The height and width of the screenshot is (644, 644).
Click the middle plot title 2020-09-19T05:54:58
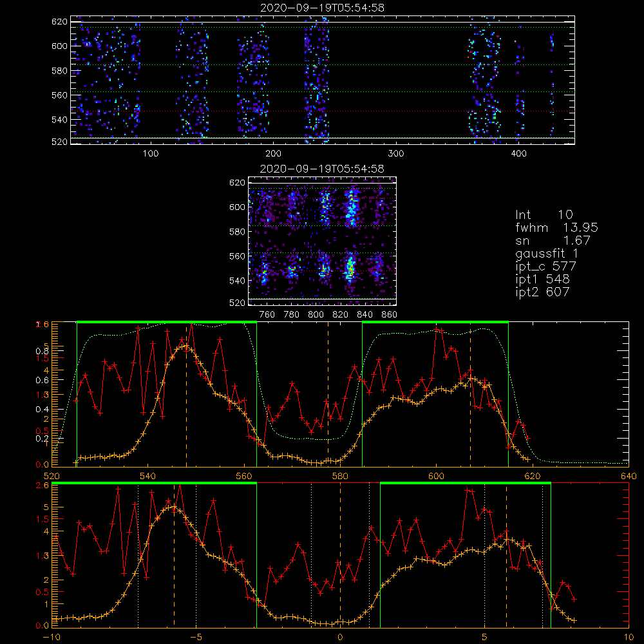click(x=322, y=169)
